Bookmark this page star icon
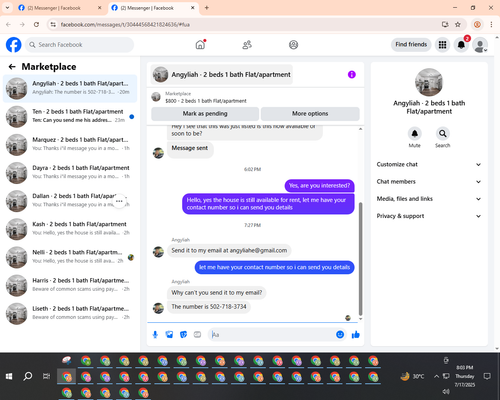This screenshot has height=400, width=500. coord(458,24)
